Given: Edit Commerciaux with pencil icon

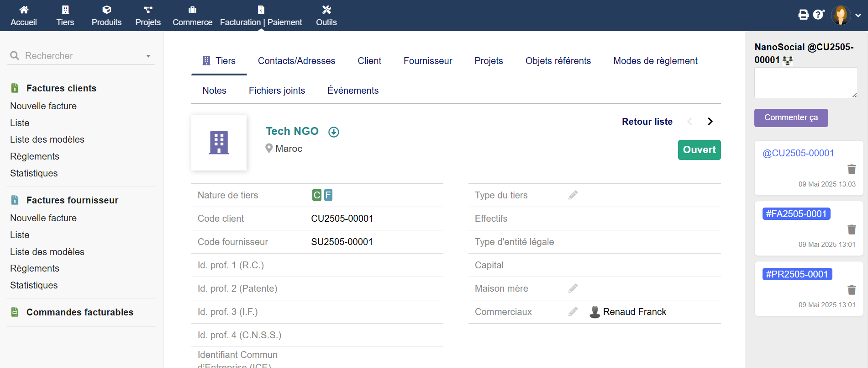Looking at the screenshot, I should coord(573,312).
